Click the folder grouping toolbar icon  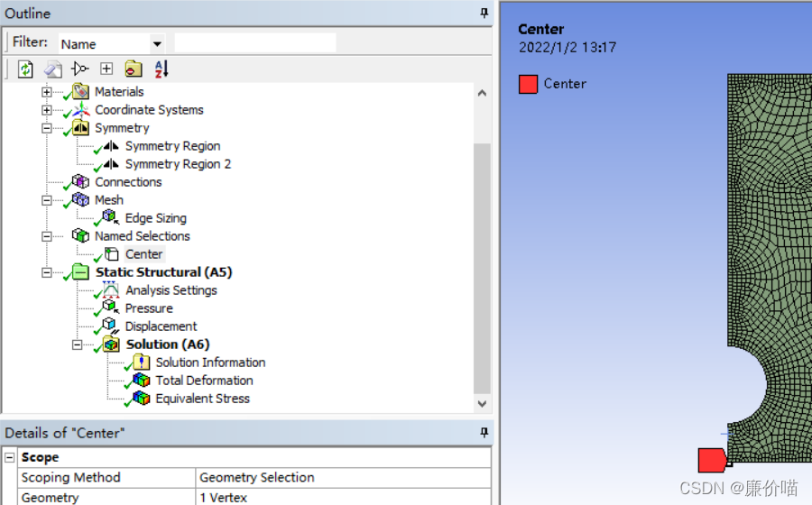tap(134, 69)
